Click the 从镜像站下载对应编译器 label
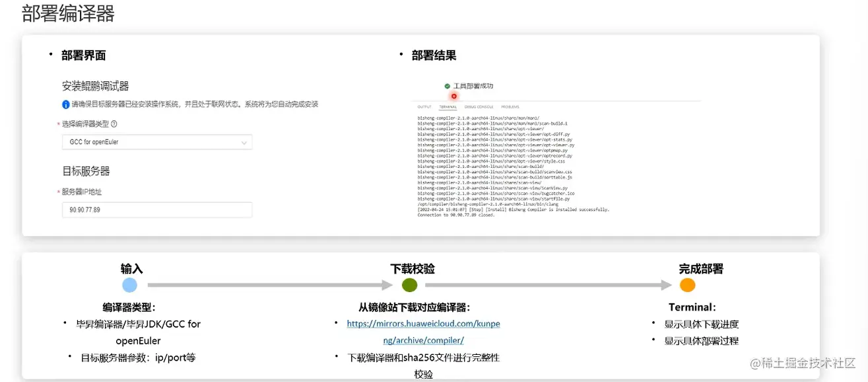Image resolution: width=868 pixels, height=382 pixels. (415, 307)
